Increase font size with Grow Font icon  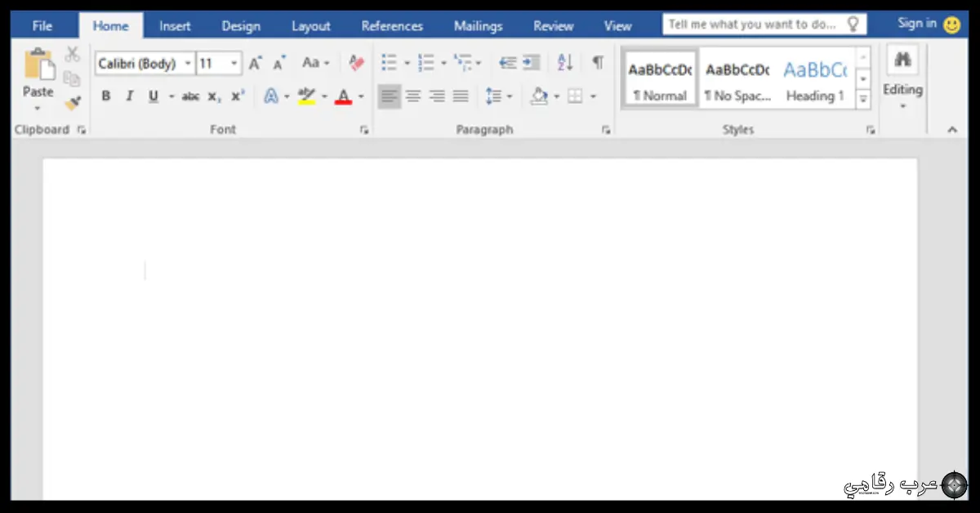tap(256, 63)
